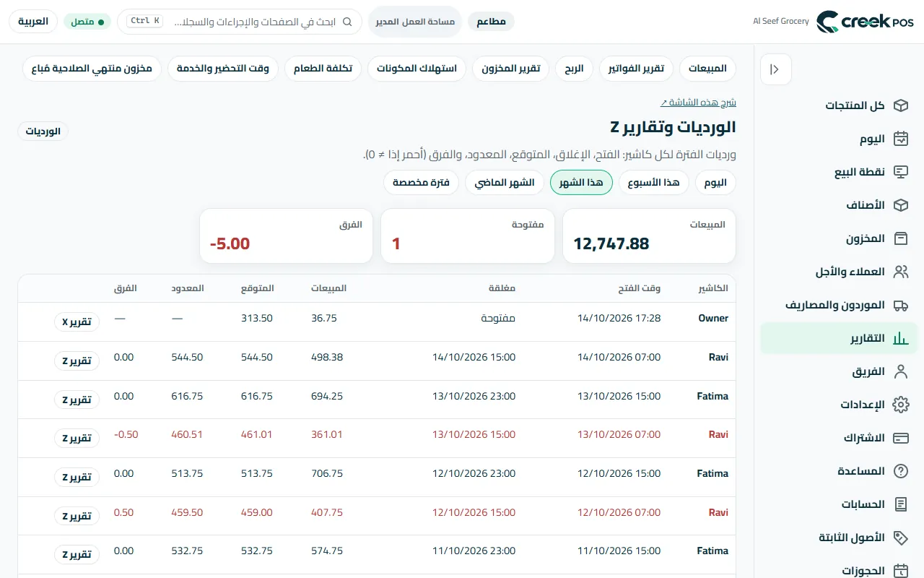924x578 pixels.
Task: Open the استهلاك المكونات report tab
Action: pos(417,69)
